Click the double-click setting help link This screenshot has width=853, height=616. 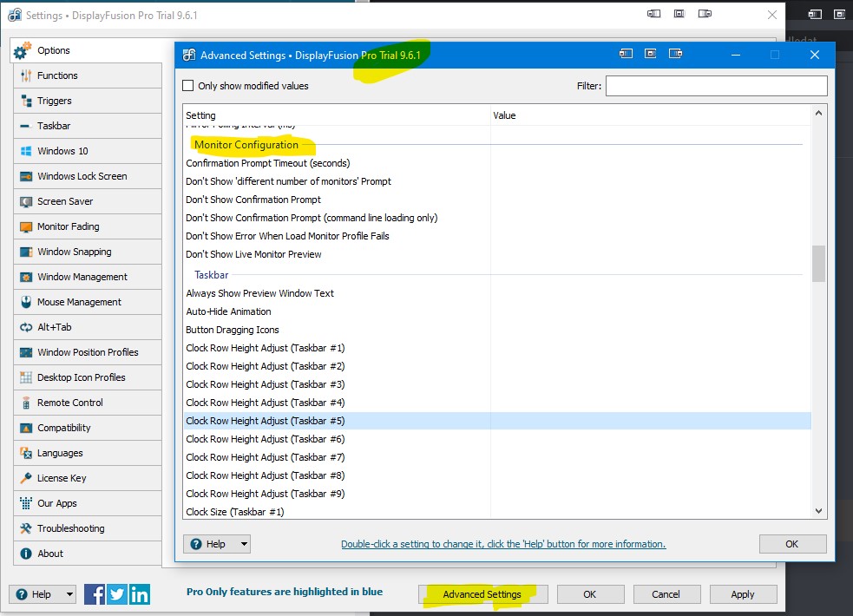click(x=503, y=544)
